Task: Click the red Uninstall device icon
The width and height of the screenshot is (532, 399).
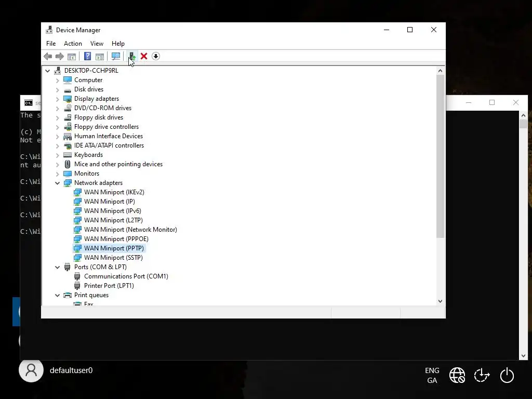Action: click(x=144, y=56)
